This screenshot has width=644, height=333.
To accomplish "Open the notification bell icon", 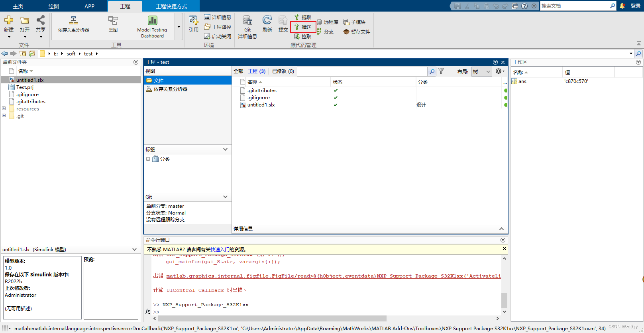I will 622,6.
